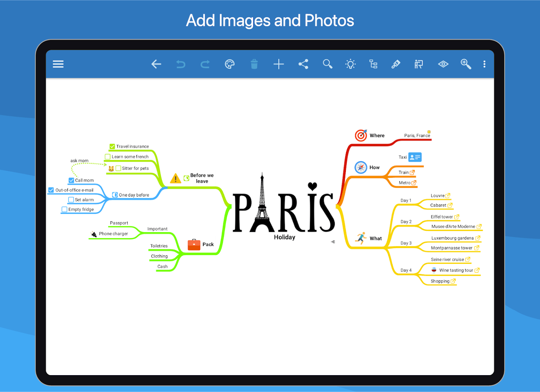Viewport: 540px width, 392px height.
Task: Open the Eiffel tower external link icon
Action: pyautogui.click(x=457, y=217)
